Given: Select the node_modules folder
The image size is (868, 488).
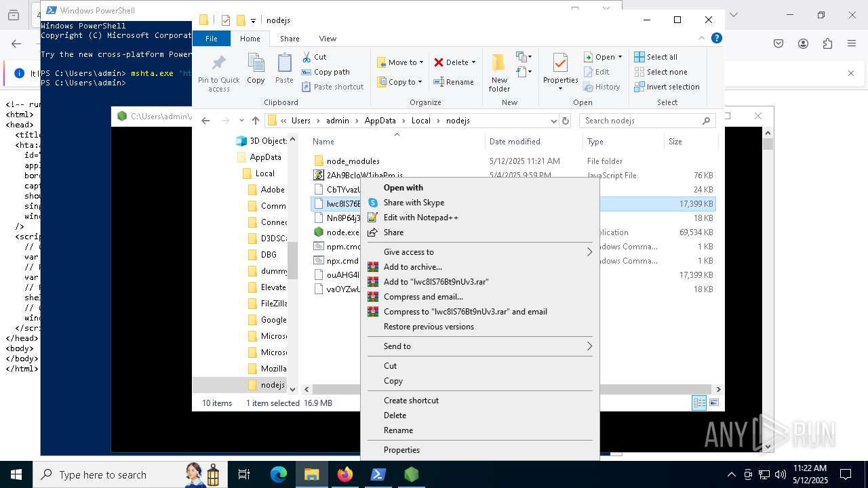Looking at the screenshot, I should (353, 161).
